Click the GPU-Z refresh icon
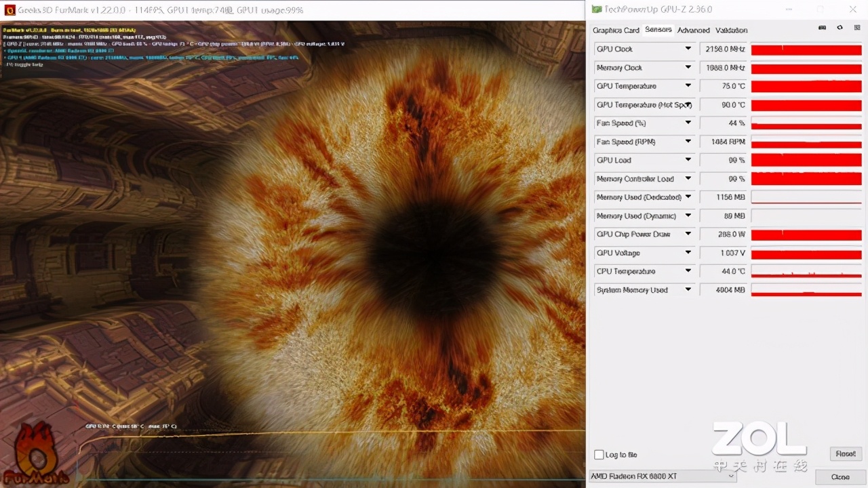868x488 pixels. click(840, 28)
